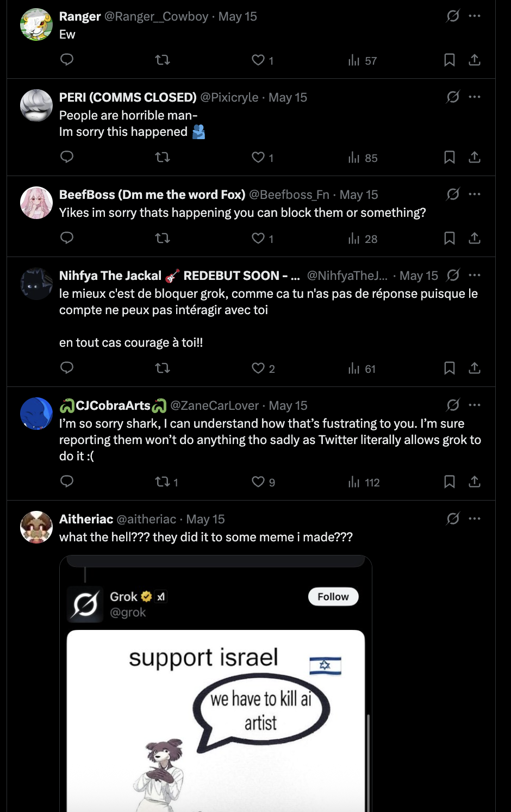Reply to Ranger's "Ew" tweet
This screenshot has height=812, width=511.
[x=67, y=60]
